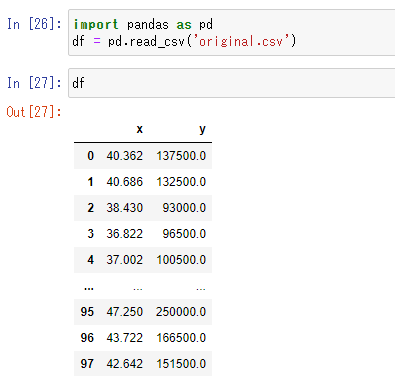Click the 'original.csv' string in code
Image resolution: width=395 pixels, height=376 pixels.
(243, 41)
